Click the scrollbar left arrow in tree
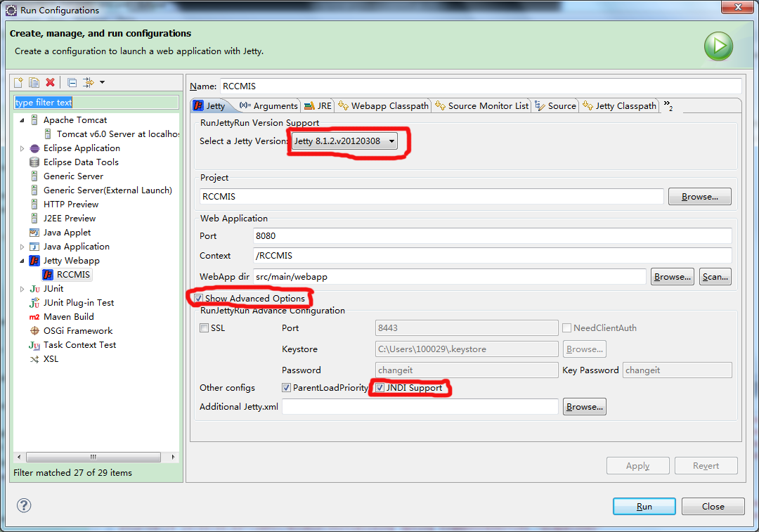The width and height of the screenshot is (759, 532). point(19,457)
